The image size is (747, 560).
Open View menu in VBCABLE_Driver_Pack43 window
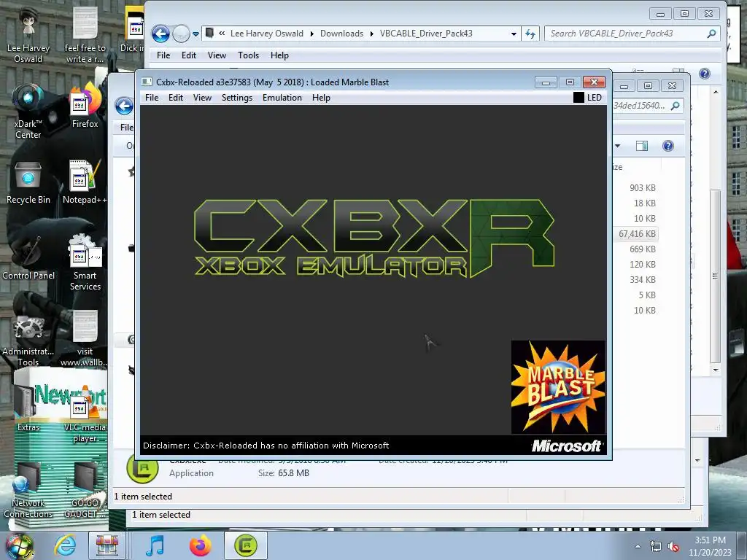coord(217,55)
